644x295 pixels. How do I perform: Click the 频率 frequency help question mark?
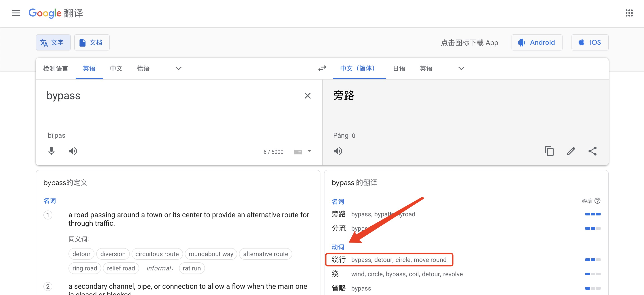pyautogui.click(x=598, y=201)
